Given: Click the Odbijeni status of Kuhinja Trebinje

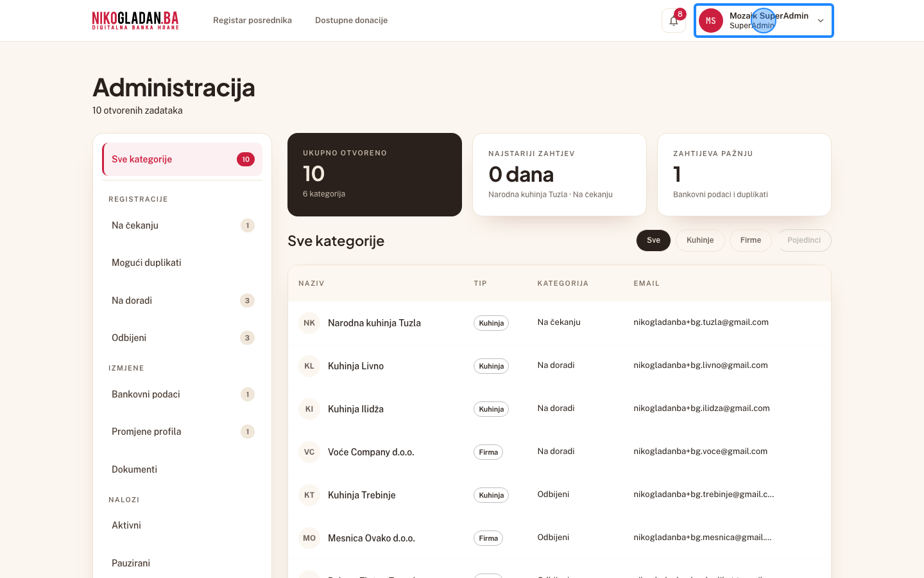Looking at the screenshot, I should point(553,495).
